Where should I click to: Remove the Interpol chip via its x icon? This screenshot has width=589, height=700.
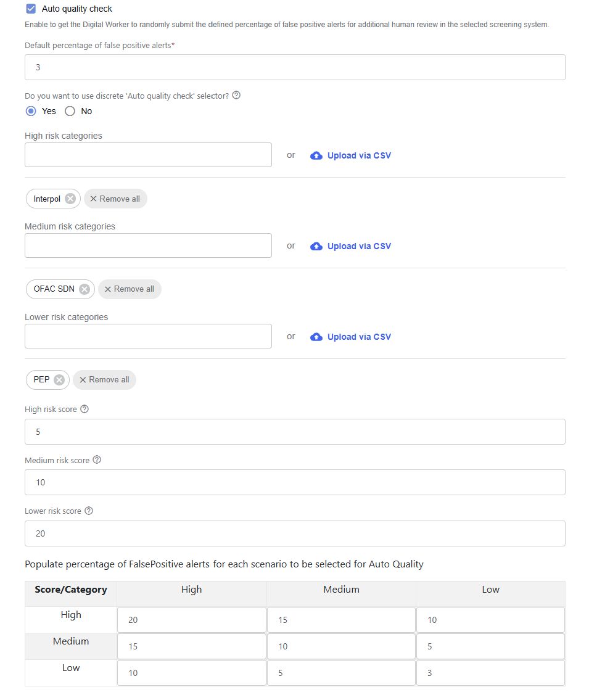70,199
